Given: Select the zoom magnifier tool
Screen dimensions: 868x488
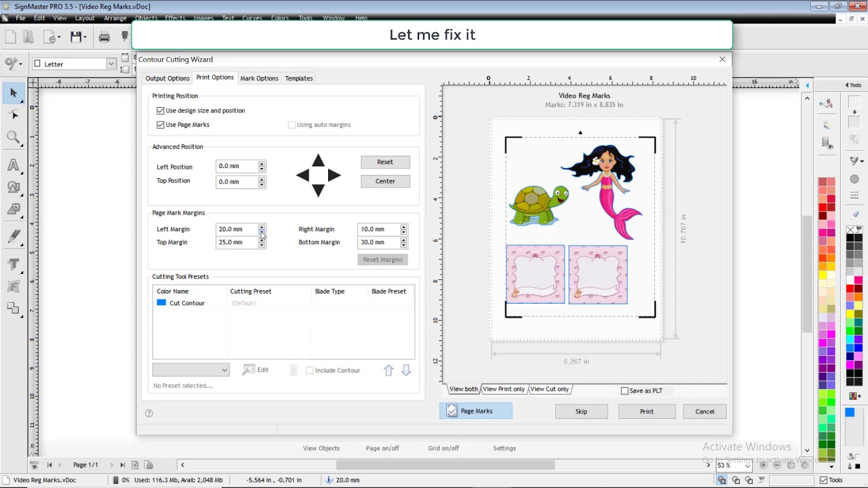Looking at the screenshot, I should [13, 138].
